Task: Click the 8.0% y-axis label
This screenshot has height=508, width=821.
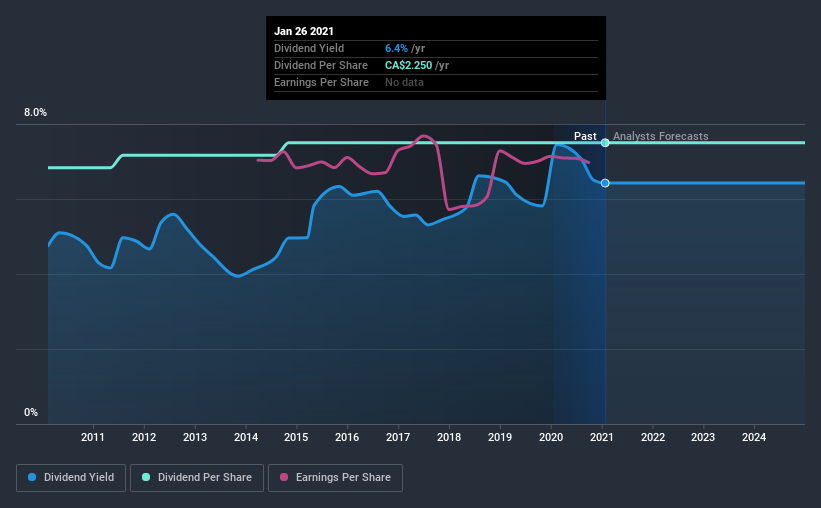Action: point(35,113)
